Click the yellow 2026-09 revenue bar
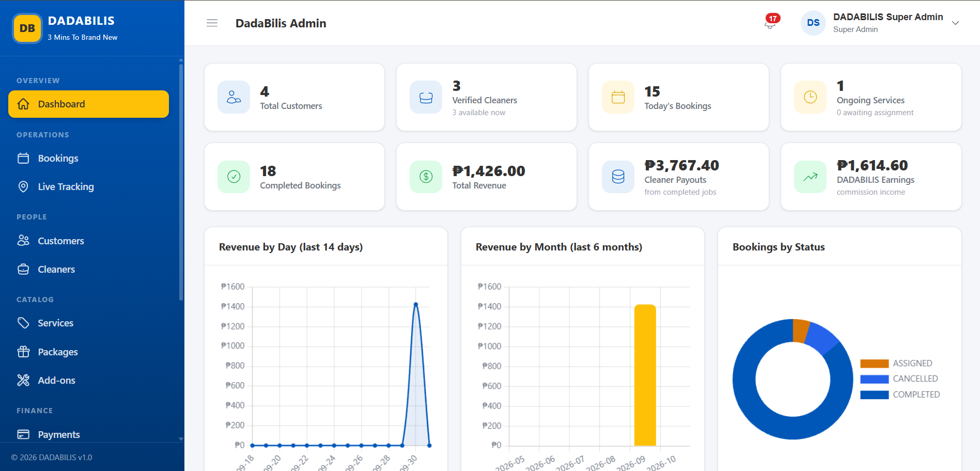The width and height of the screenshot is (980, 471). tap(645, 375)
